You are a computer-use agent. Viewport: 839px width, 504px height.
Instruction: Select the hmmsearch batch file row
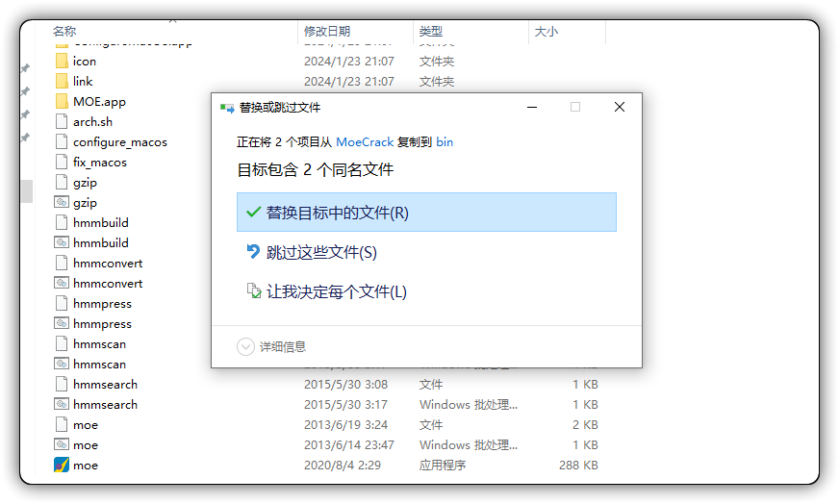pos(326,405)
